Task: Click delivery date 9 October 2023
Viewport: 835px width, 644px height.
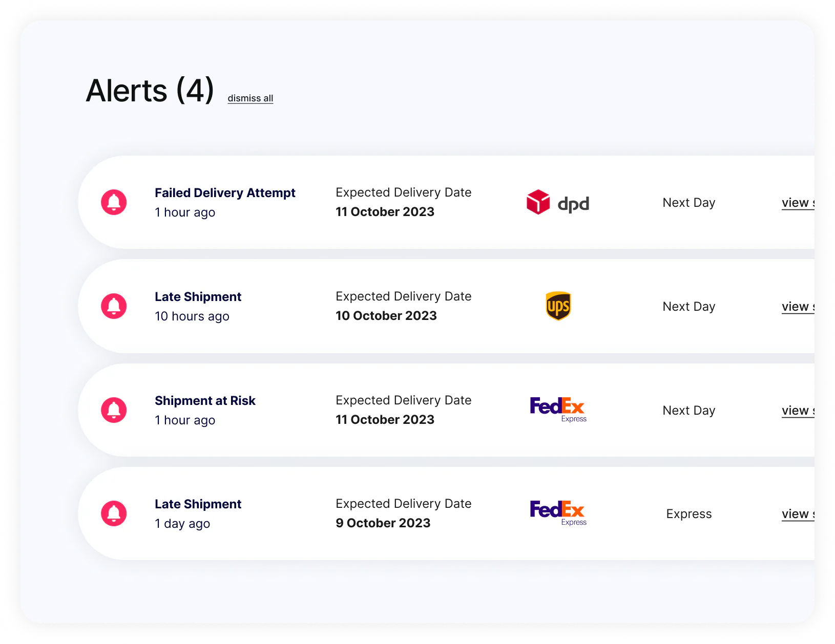Action: click(x=383, y=523)
